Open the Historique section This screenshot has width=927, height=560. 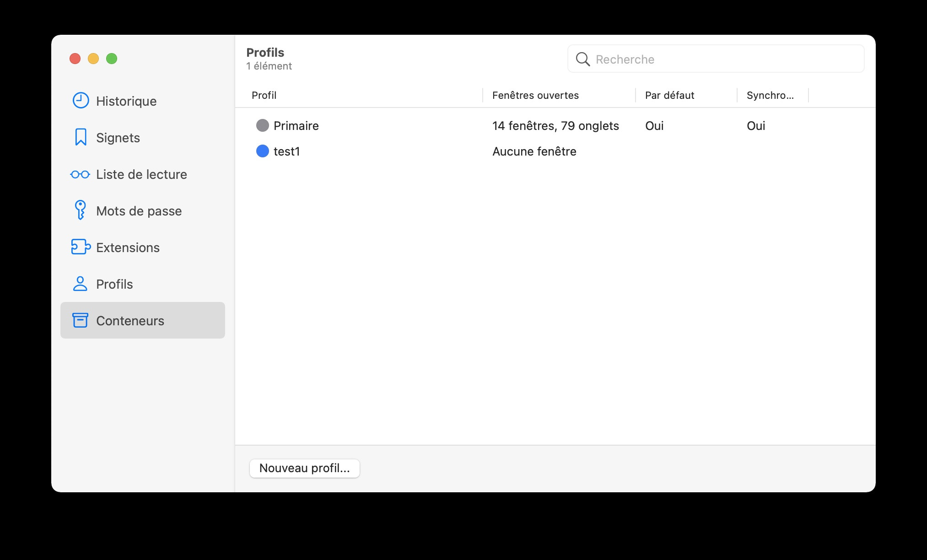(143, 101)
